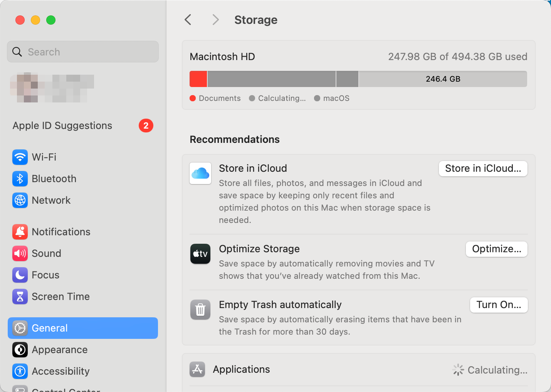Click the search magnifying glass icon
Image resolution: width=551 pixels, height=392 pixels.
click(17, 52)
